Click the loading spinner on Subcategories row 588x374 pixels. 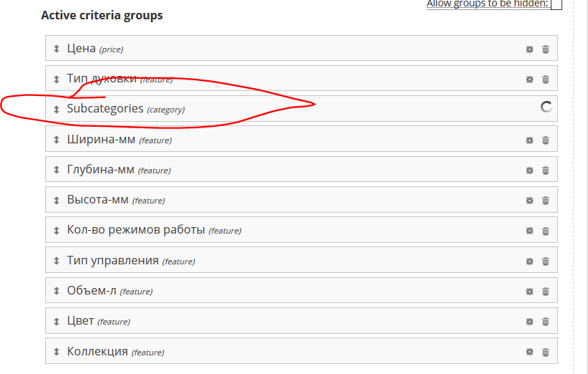point(546,107)
